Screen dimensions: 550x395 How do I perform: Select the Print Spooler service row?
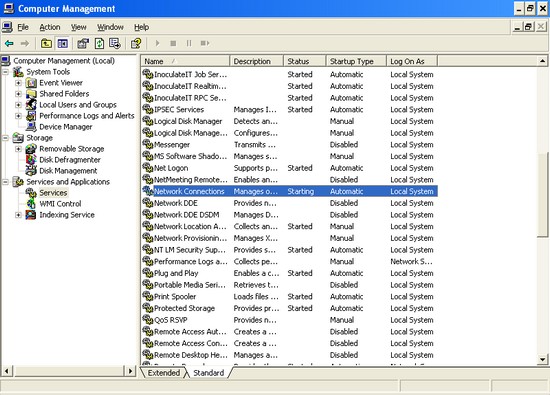(x=289, y=296)
